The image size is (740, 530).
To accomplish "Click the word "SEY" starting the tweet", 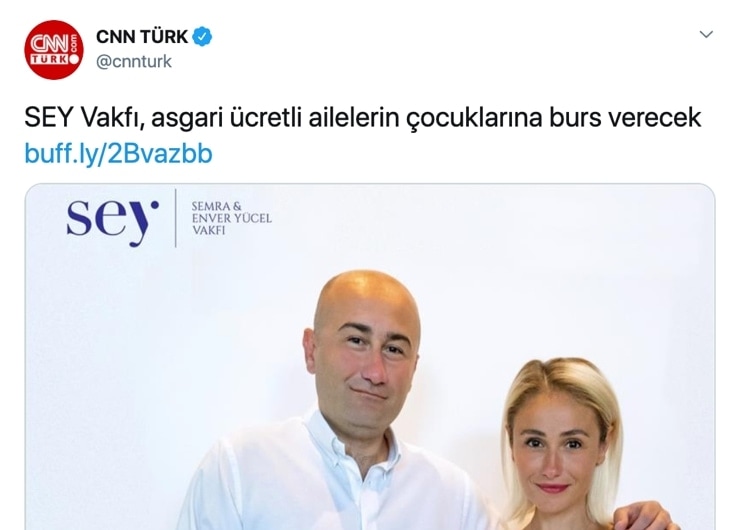I will pyautogui.click(x=49, y=118).
